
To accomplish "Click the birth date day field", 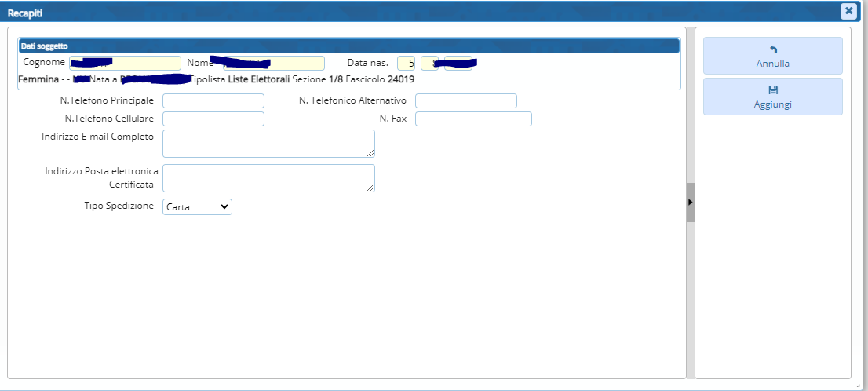I will 406,63.
